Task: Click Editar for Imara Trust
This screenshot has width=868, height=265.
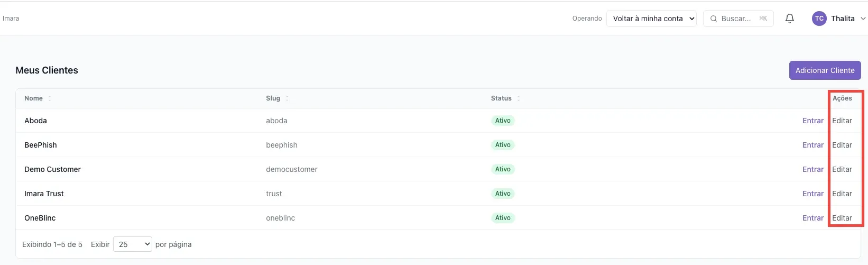Action: 842,194
